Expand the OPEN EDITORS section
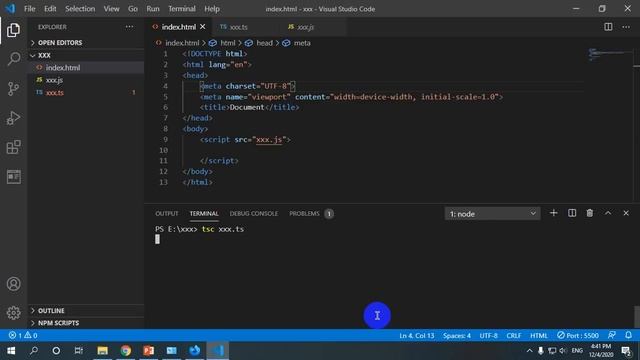Image resolution: width=640 pixels, height=360 pixels. click(86, 42)
